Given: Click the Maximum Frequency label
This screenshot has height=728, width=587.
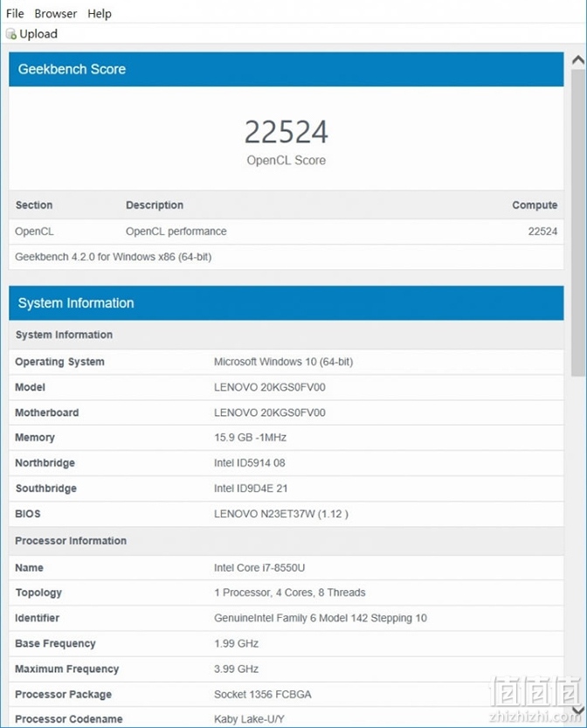Looking at the screenshot, I should pos(66,669).
